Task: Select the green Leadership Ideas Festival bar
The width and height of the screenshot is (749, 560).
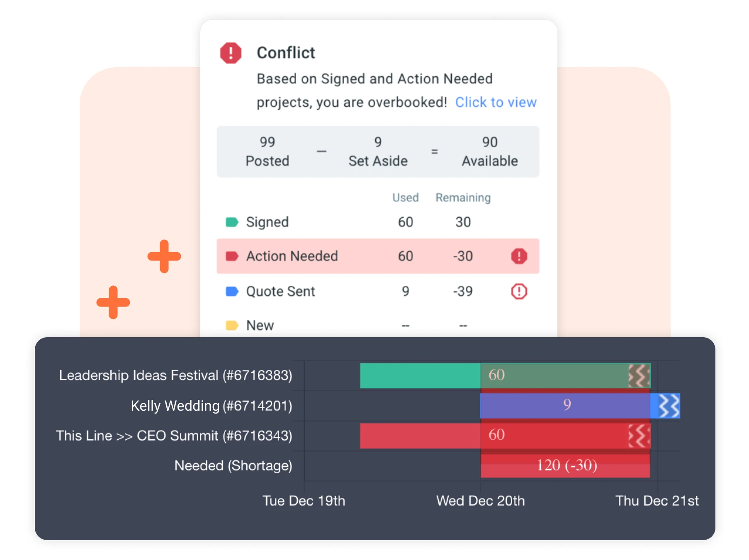Action: [x=505, y=376]
